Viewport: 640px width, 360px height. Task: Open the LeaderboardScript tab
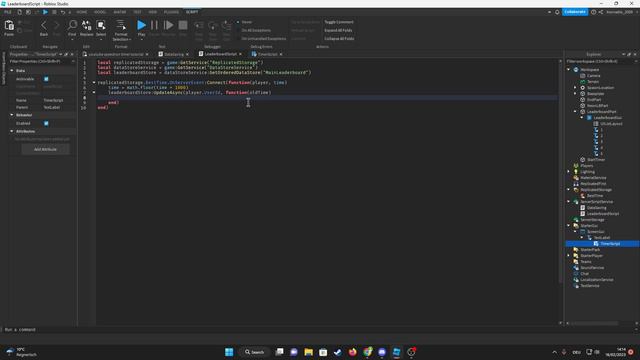220,54
